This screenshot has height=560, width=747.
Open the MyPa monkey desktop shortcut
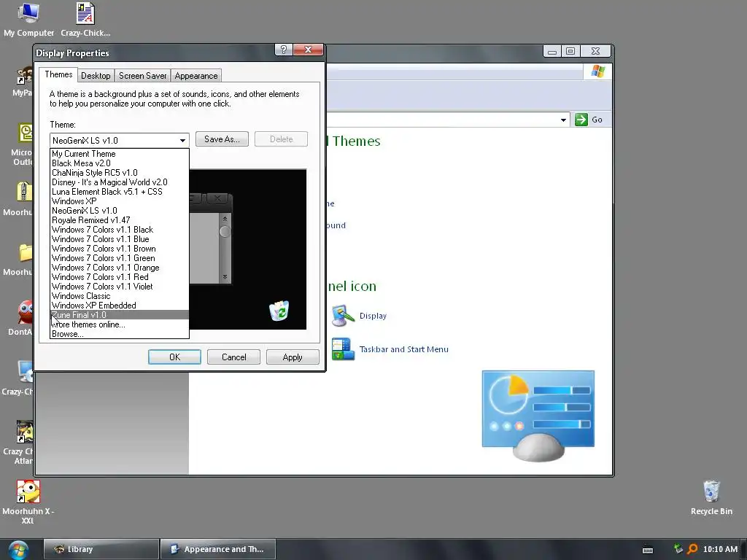click(x=24, y=77)
